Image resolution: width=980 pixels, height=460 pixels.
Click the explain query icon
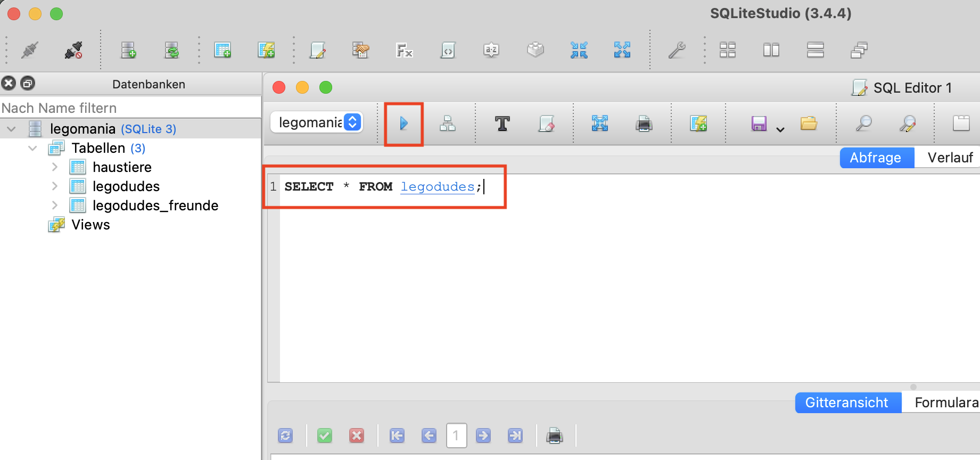pos(447,124)
